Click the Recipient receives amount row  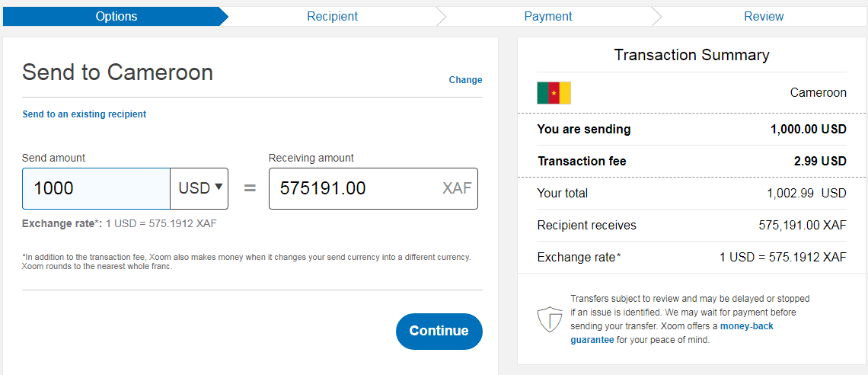691,226
